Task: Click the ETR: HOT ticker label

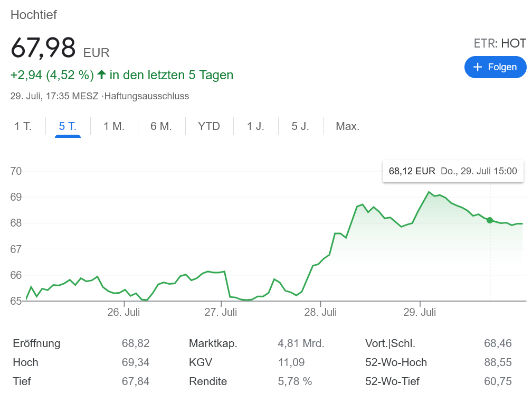Action: click(x=499, y=43)
